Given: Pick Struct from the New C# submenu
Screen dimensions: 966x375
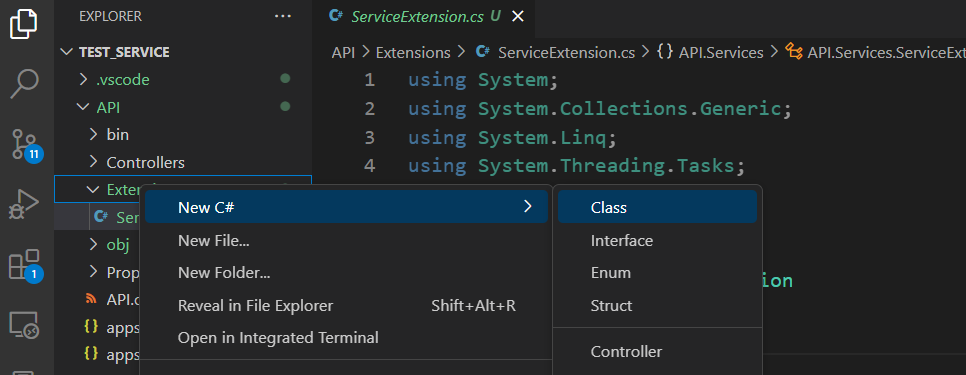Looking at the screenshot, I should (x=657, y=305).
